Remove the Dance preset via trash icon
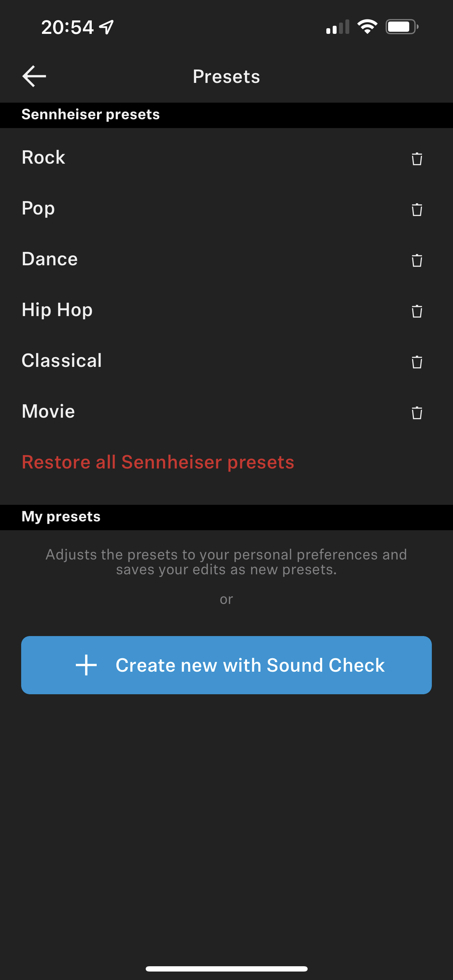 tap(417, 260)
